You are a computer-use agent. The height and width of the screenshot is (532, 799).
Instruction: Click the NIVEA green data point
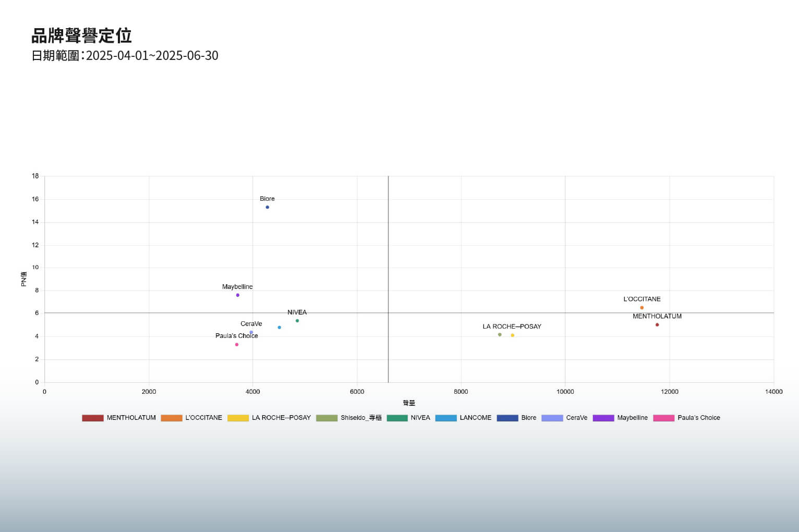click(x=297, y=321)
